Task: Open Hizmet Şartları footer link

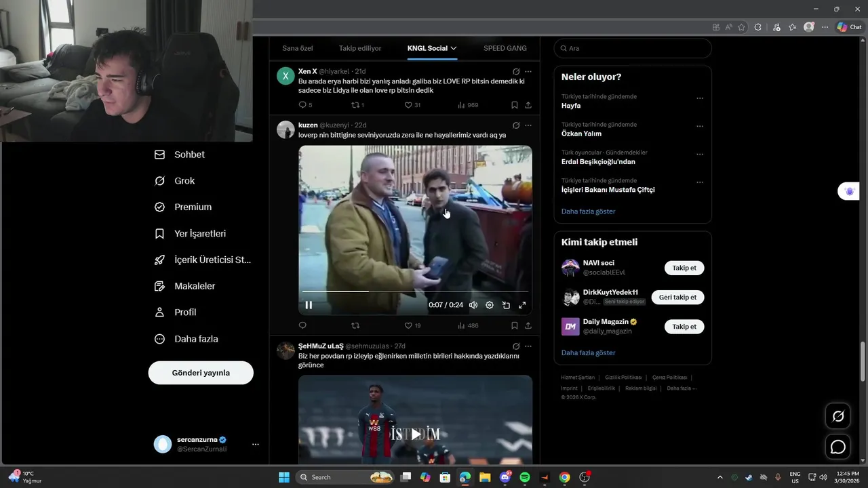Action: (578, 378)
